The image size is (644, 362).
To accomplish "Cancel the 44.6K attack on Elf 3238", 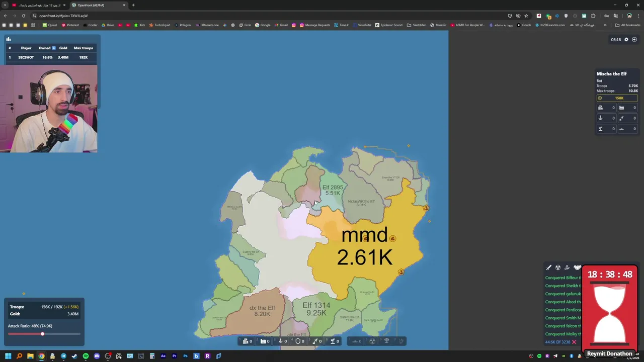I will (574, 342).
